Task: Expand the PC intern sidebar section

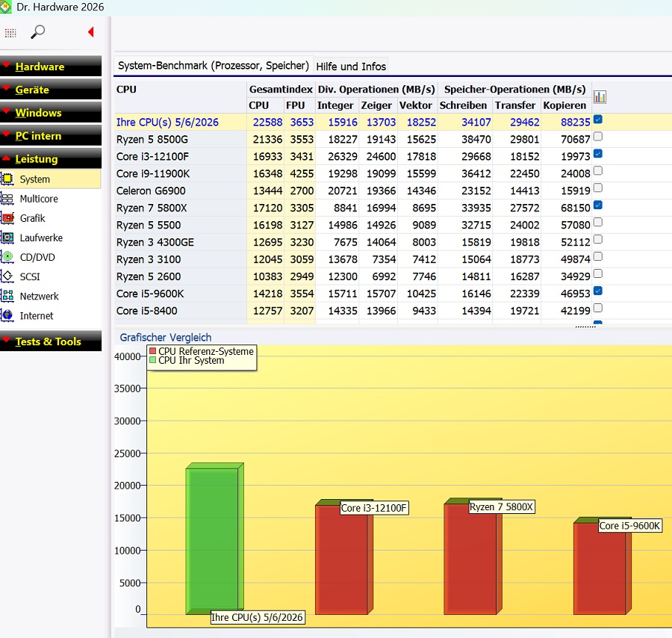Action: tap(51, 135)
